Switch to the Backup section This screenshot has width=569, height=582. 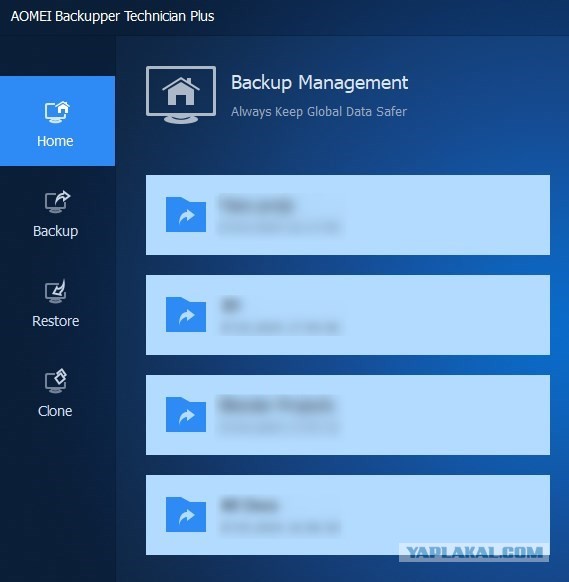click(56, 215)
